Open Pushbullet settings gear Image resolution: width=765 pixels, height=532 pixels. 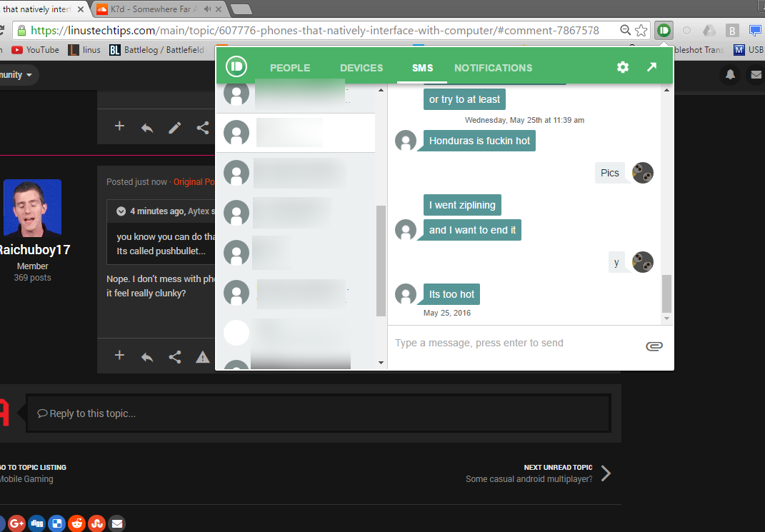coord(623,67)
